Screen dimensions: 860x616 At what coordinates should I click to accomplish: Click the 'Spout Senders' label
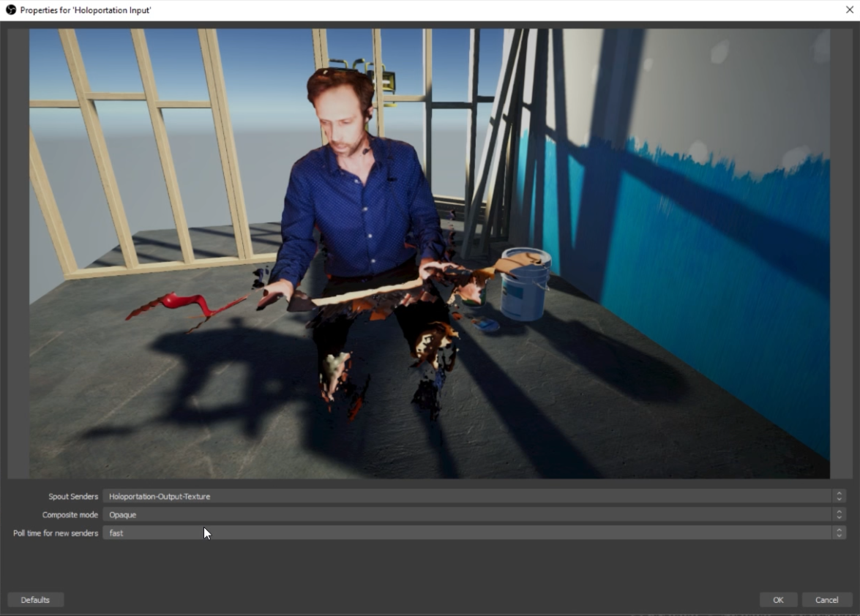[x=73, y=497]
